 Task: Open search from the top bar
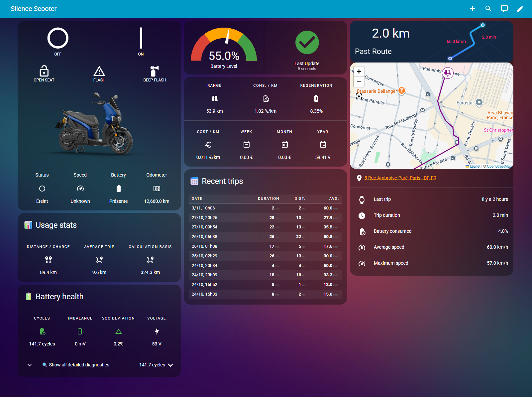click(x=488, y=9)
